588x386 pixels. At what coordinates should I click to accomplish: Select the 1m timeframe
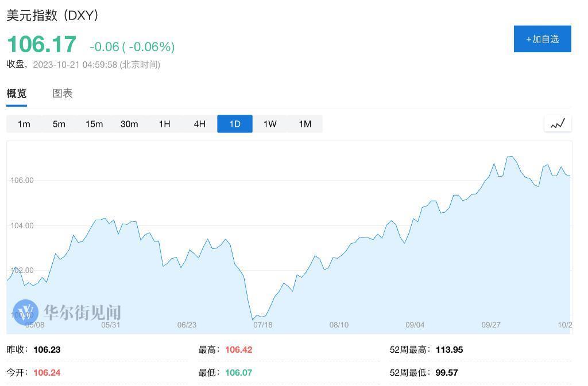[24, 123]
